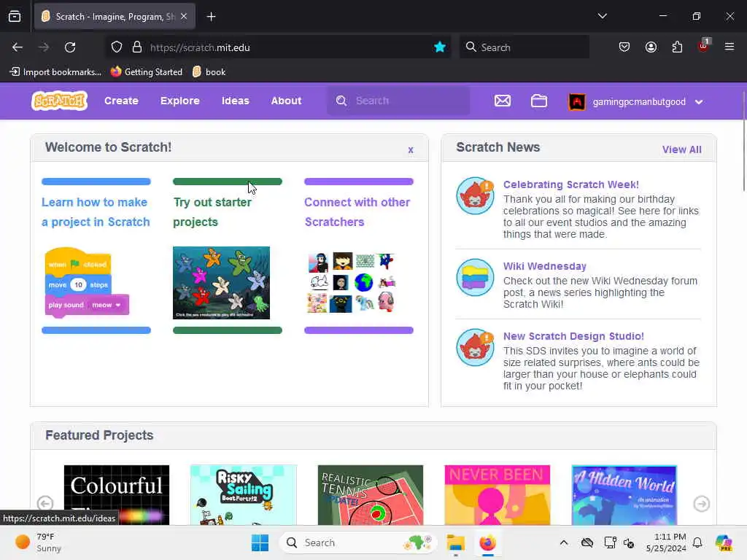The height and width of the screenshot is (560, 747).
Task: Open the Windows Start menu
Action: [260, 542]
